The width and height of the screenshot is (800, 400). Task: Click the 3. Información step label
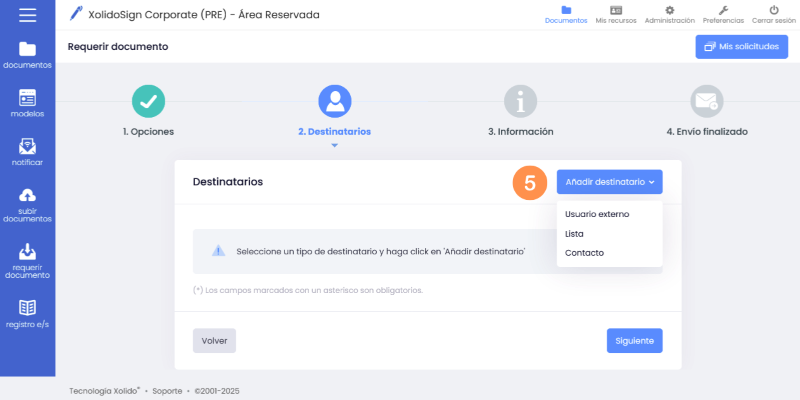point(520,132)
